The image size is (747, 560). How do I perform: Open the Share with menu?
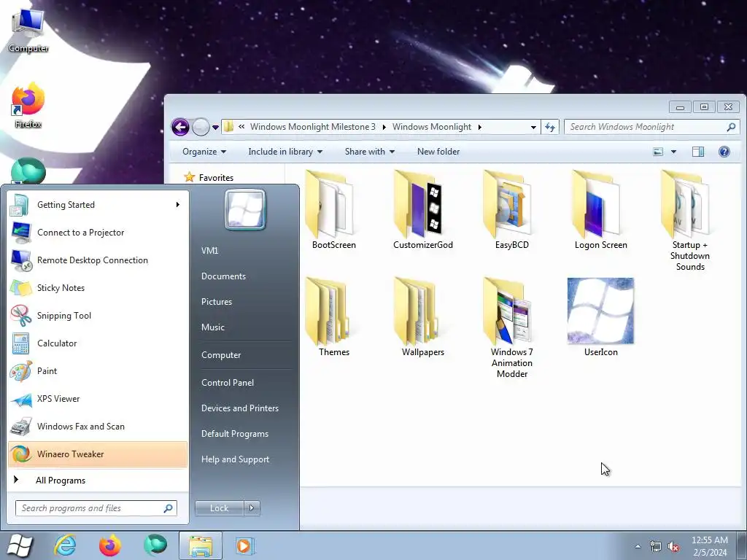(370, 152)
